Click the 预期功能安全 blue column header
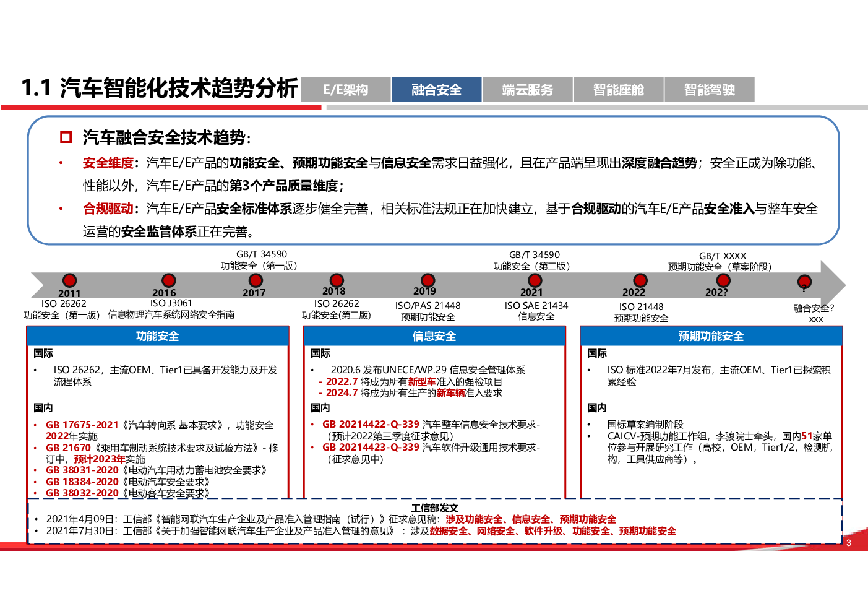Image resolution: width=868 pixels, height=614 pixels. [x=711, y=336]
